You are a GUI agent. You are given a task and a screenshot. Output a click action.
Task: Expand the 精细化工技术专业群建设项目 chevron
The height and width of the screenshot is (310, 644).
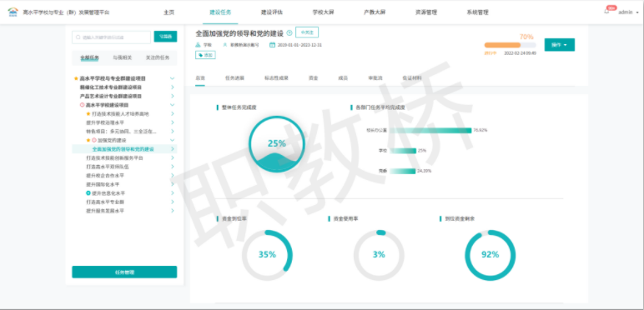172,87
